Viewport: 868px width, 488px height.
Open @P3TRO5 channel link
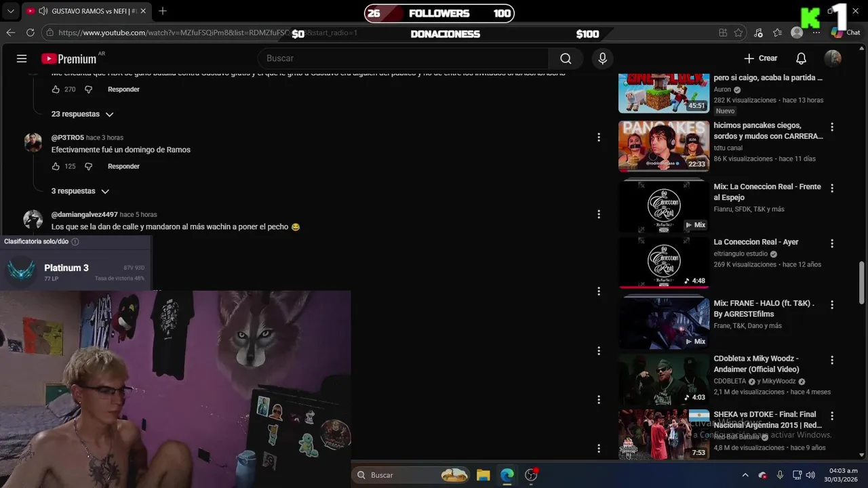[x=68, y=138]
